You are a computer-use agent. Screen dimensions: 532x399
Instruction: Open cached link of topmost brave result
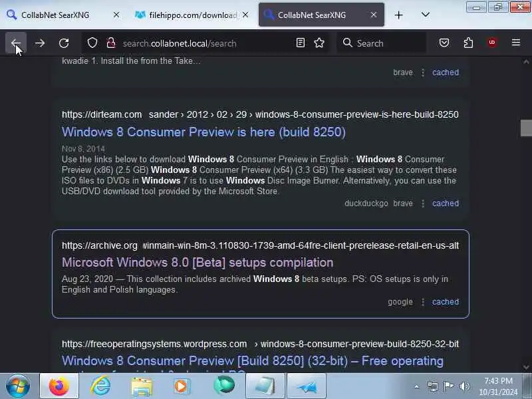445,72
